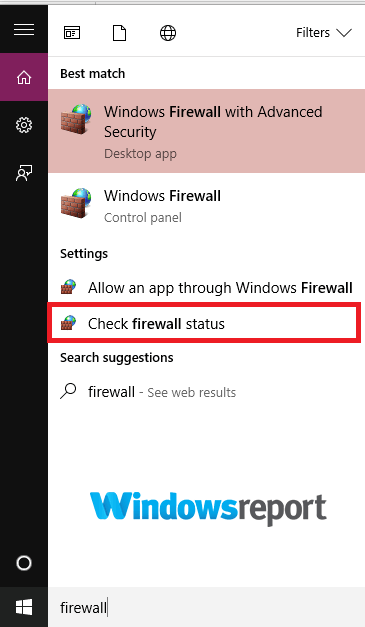365x627 pixels.
Task: Select the Home icon in the sidebar
Action: tap(24, 77)
